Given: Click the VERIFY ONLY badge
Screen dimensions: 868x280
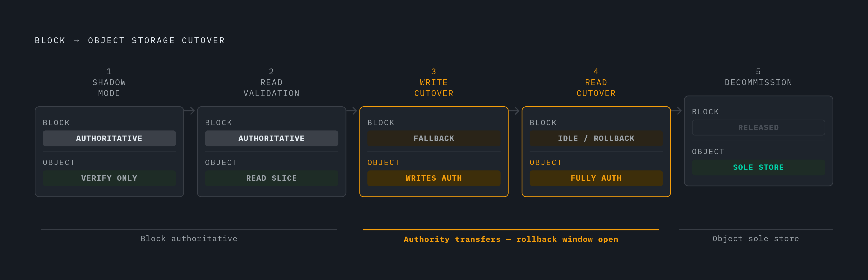Looking at the screenshot, I should [109, 178].
